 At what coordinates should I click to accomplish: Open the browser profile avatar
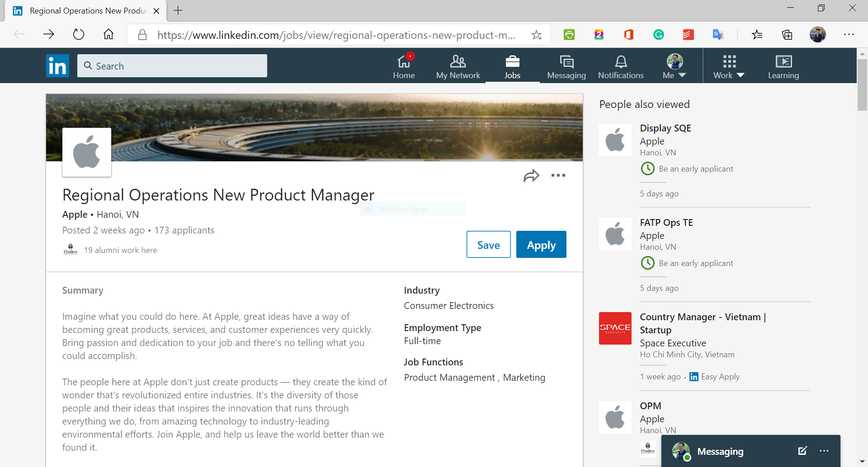point(817,34)
